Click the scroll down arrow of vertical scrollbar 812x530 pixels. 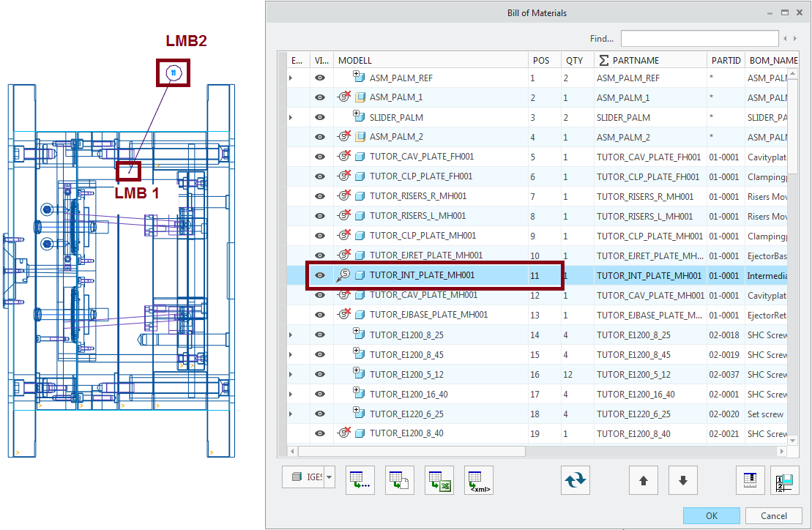click(x=792, y=441)
